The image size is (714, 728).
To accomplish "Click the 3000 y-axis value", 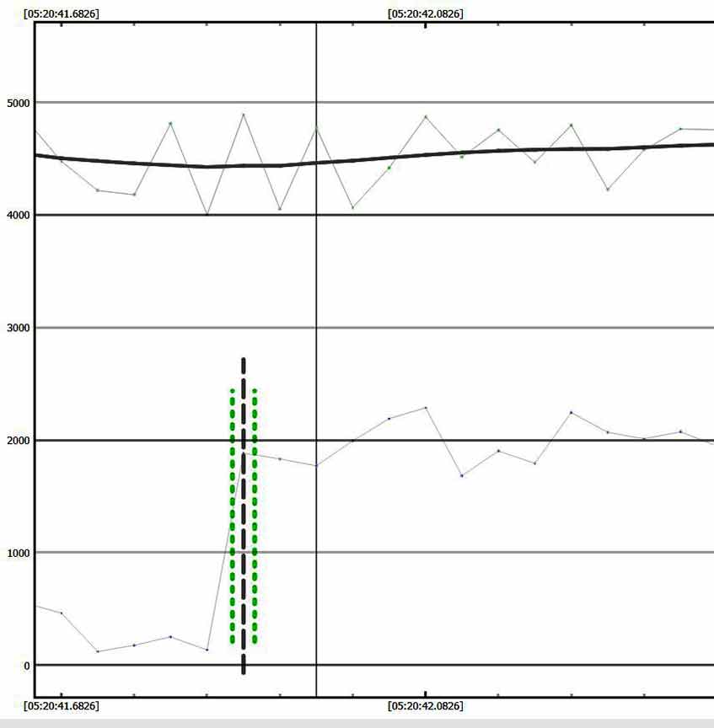I will pyautogui.click(x=18, y=328).
